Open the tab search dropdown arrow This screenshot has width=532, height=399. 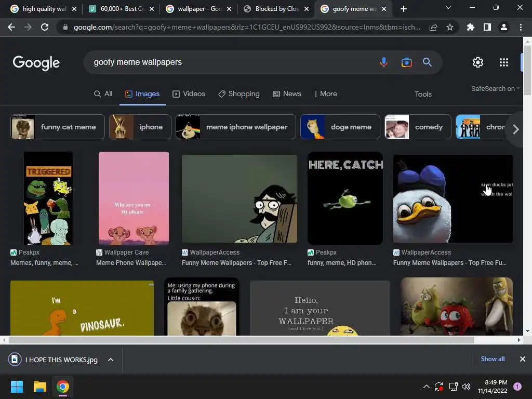(x=448, y=7)
